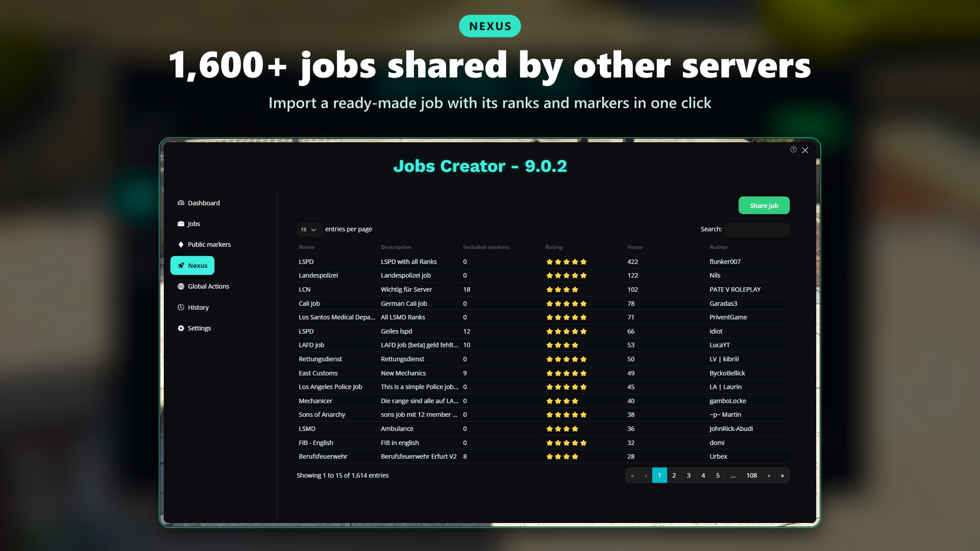Image resolution: width=980 pixels, height=551 pixels.
Task: Open Global Actions page
Action: 203,286
